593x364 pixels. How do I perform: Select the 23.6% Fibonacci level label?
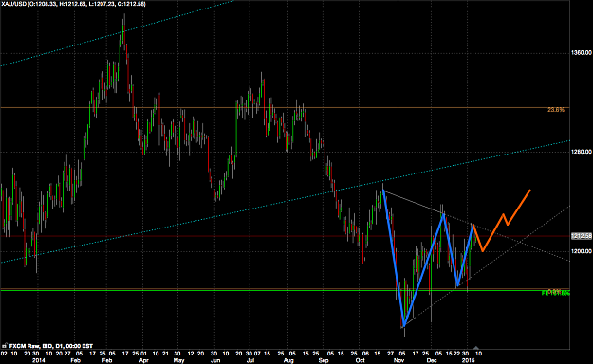click(556, 110)
